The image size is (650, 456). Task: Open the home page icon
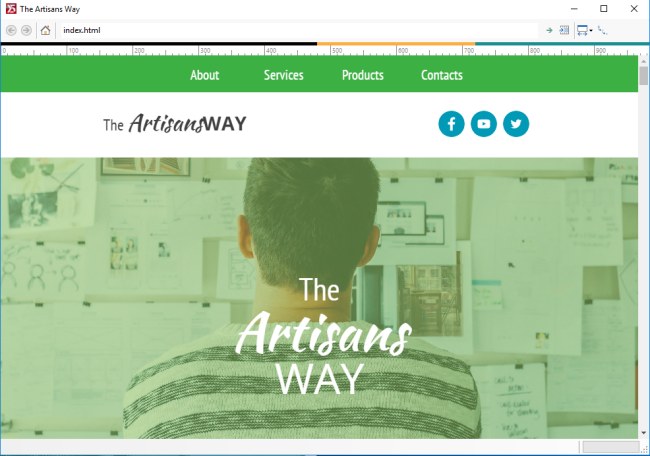[46, 30]
